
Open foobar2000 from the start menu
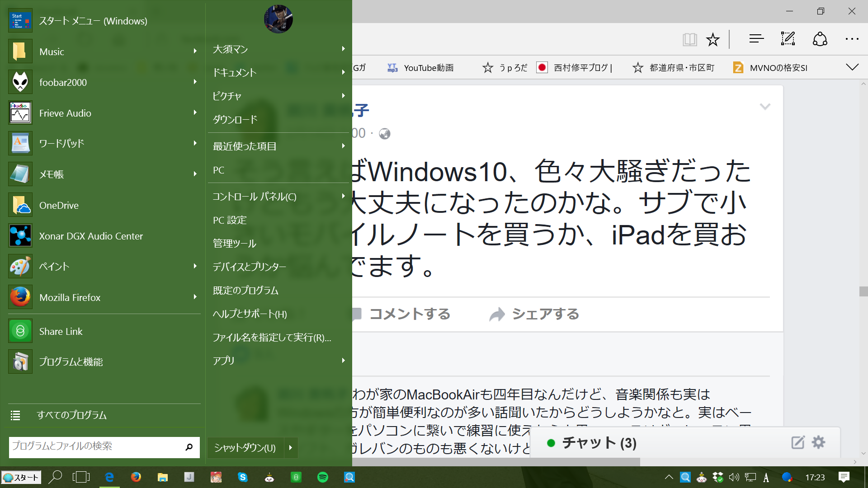click(63, 82)
